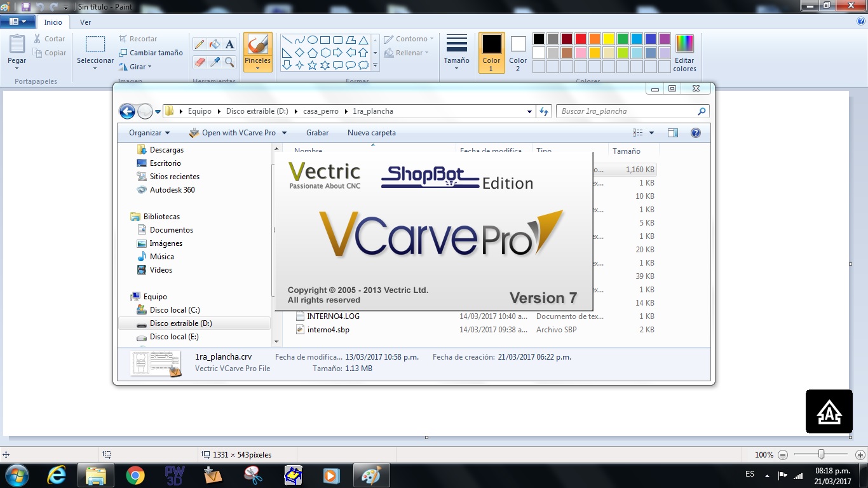Pick the red color swatch

[580, 39]
